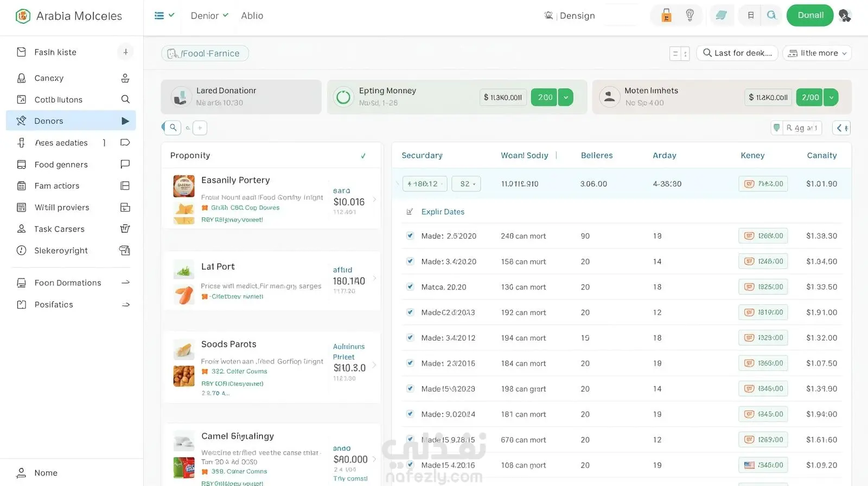Open the Soods Parots list item
868x486 pixels.
(272, 367)
